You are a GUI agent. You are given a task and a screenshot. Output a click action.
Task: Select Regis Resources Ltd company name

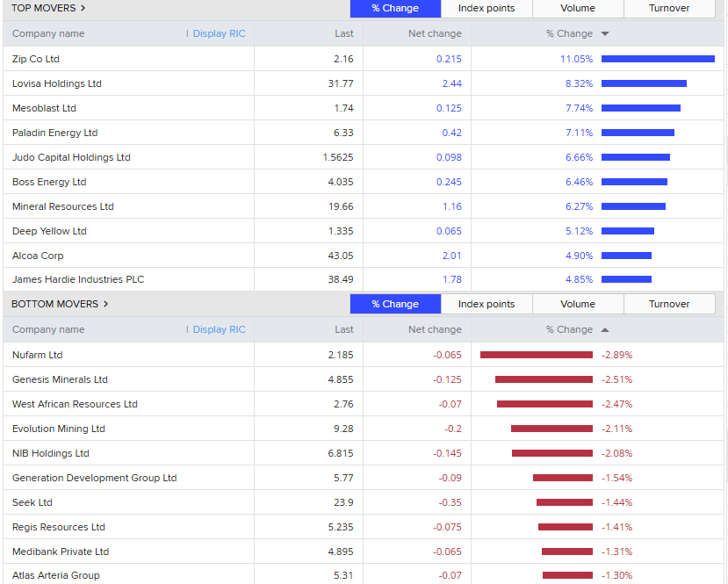[x=59, y=527]
